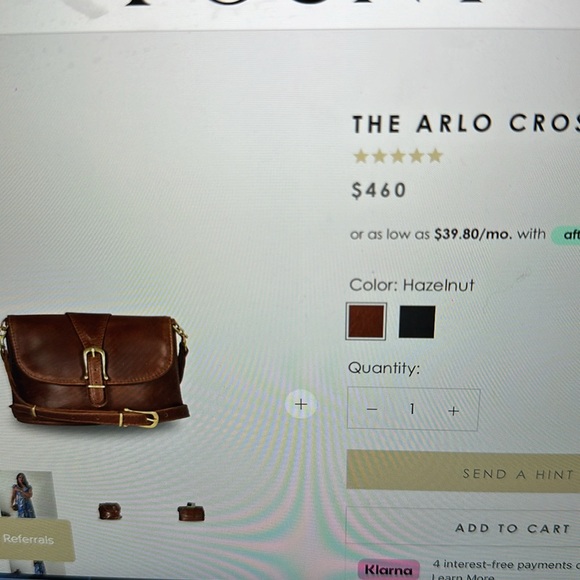The image size is (580, 580).
Task: Open the Referrals tab at bottom left
Action: 36,540
